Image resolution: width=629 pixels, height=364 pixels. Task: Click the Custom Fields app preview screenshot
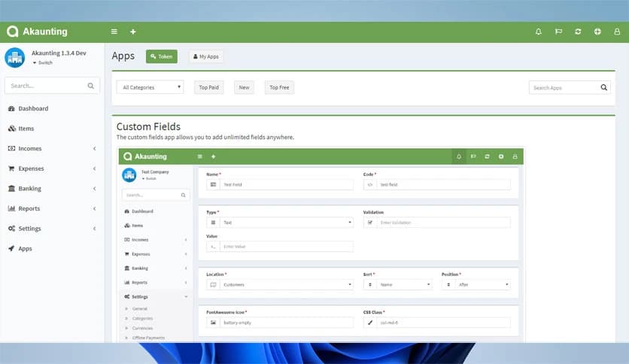pyautogui.click(x=321, y=245)
